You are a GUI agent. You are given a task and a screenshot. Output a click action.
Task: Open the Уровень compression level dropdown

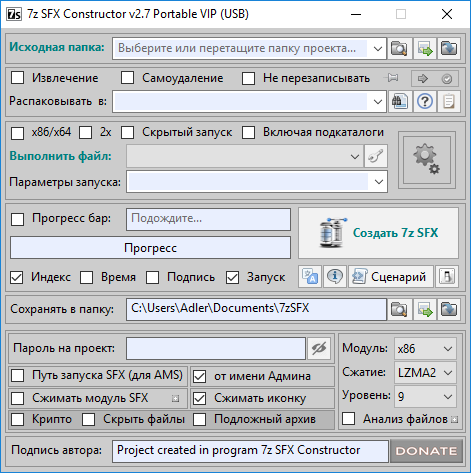click(x=425, y=396)
